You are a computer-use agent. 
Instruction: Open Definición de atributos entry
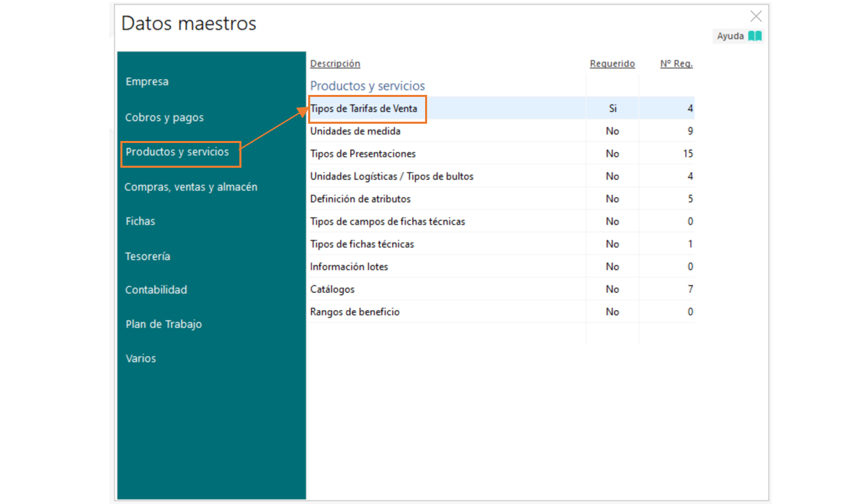360,199
